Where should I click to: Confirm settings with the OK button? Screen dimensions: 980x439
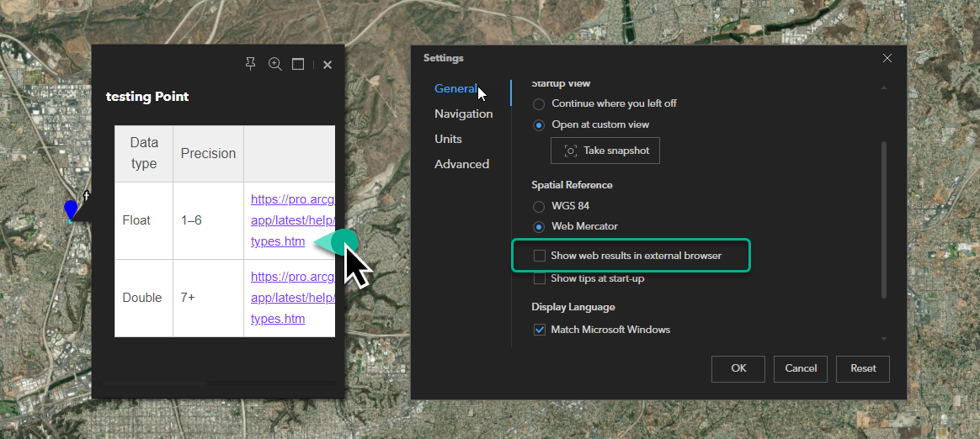coord(738,368)
